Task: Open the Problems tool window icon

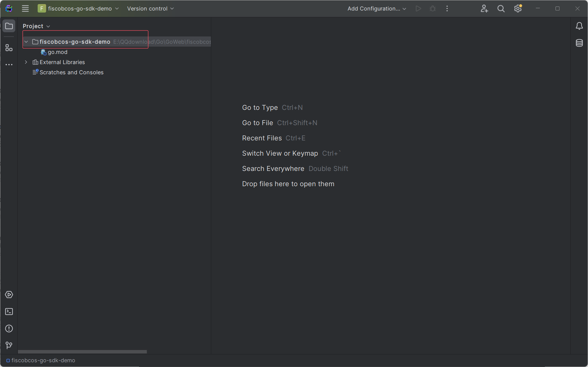Action: (9, 328)
